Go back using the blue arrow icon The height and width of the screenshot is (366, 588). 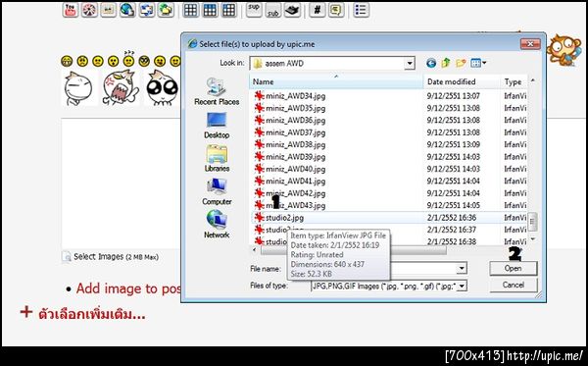[431, 63]
